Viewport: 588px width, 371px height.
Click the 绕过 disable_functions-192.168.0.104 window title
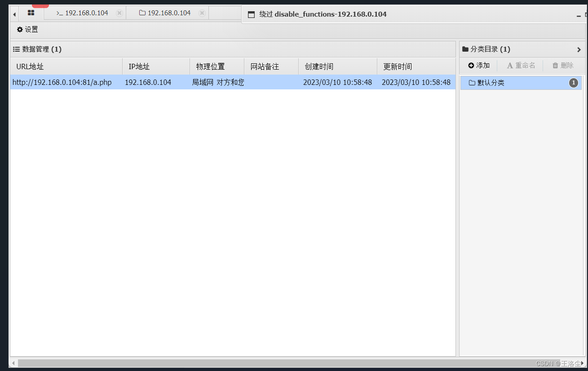[x=323, y=14]
